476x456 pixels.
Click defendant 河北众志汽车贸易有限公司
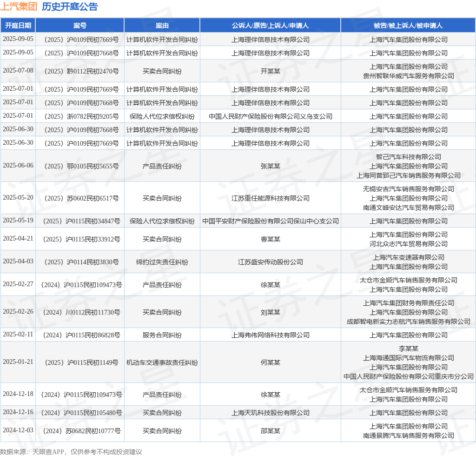[408, 244]
